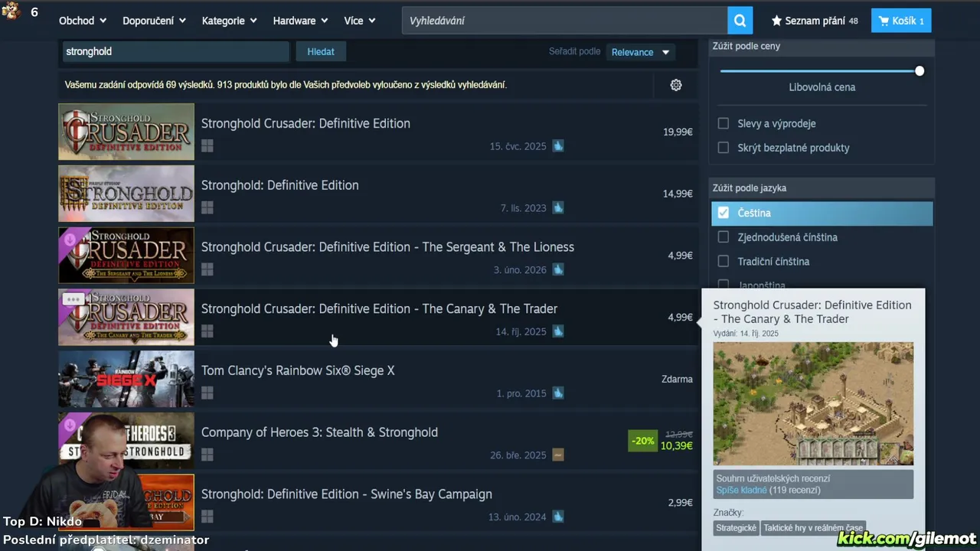Open search preferences gear icon
The width and height of the screenshot is (980, 551).
[x=676, y=85]
